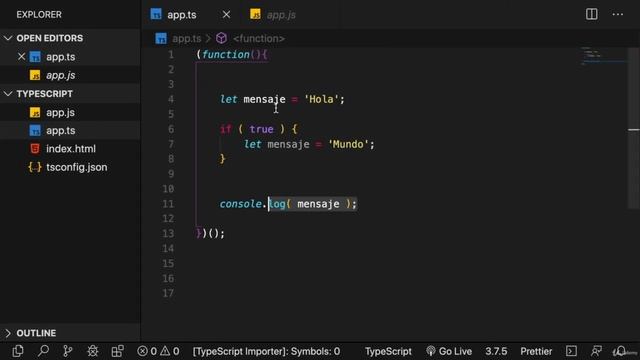Open the Extensions blocks icon
The height and width of the screenshot is (360, 640).
point(118,351)
